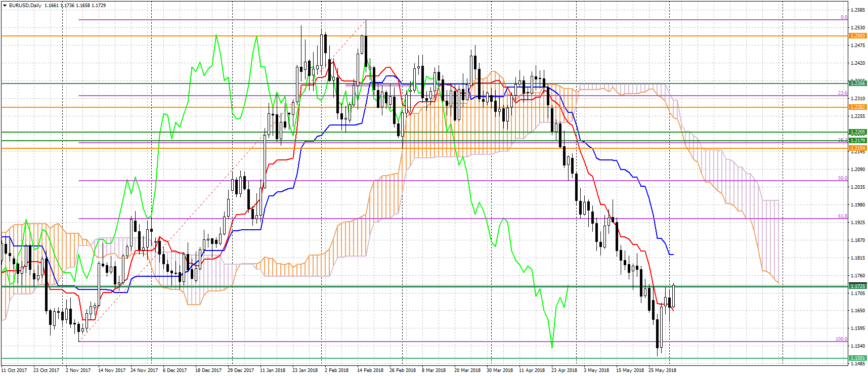Select the green 1.2356 price level label

[x=857, y=83]
